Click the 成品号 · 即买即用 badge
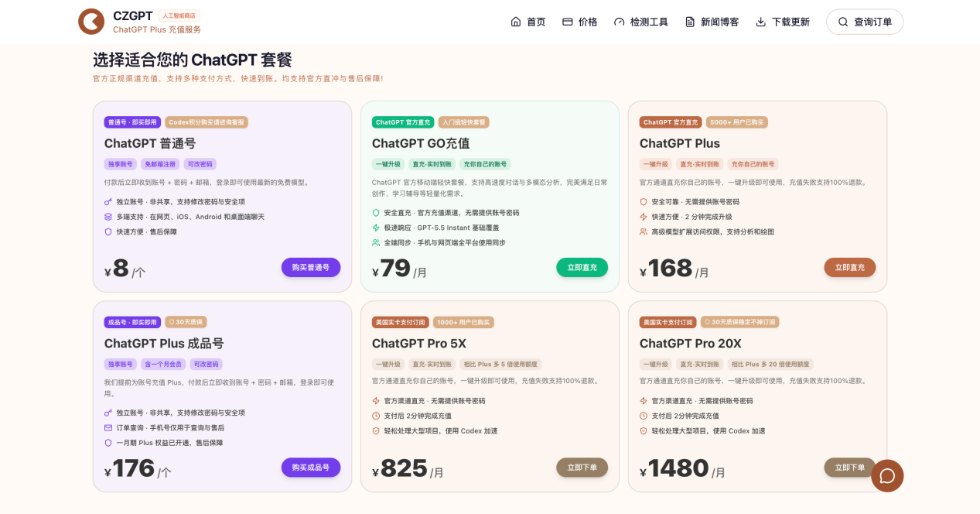Viewport: 980px width, 514px height. tap(132, 322)
